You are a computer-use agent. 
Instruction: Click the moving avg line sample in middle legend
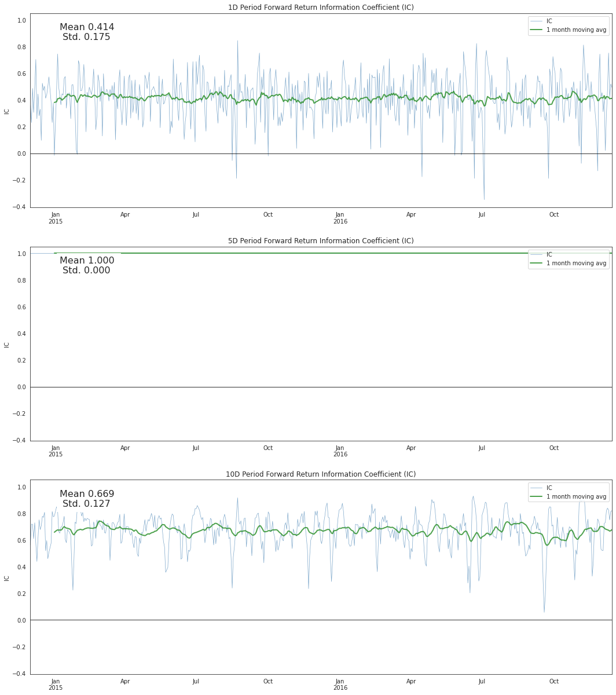point(537,262)
